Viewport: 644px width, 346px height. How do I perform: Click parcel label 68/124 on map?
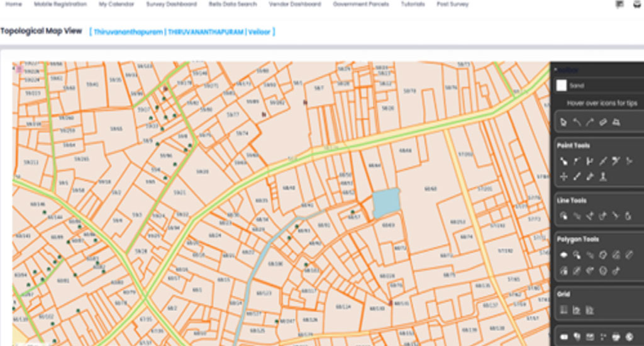[343, 306]
